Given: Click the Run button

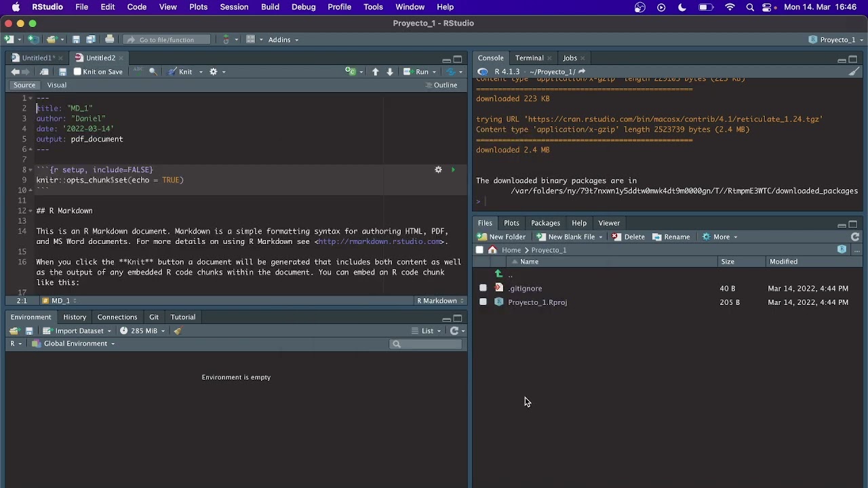Looking at the screenshot, I should pos(416,72).
